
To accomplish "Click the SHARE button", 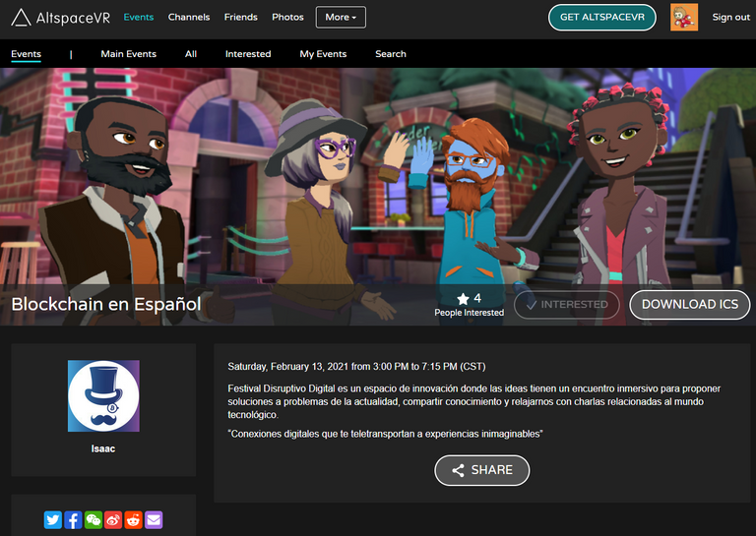I will (482, 470).
